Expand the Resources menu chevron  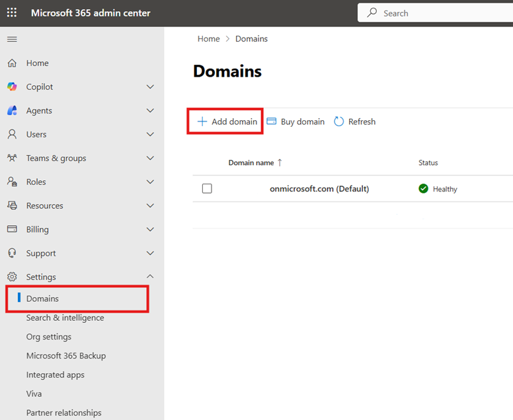coord(150,205)
